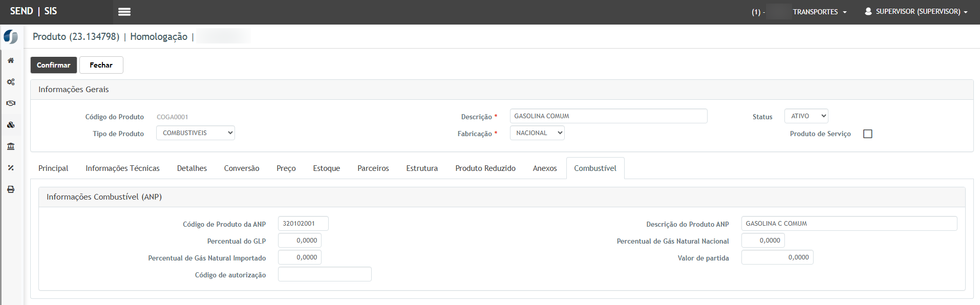980x305 pixels.
Task: Click the Fechar button
Action: [x=101, y=65]
